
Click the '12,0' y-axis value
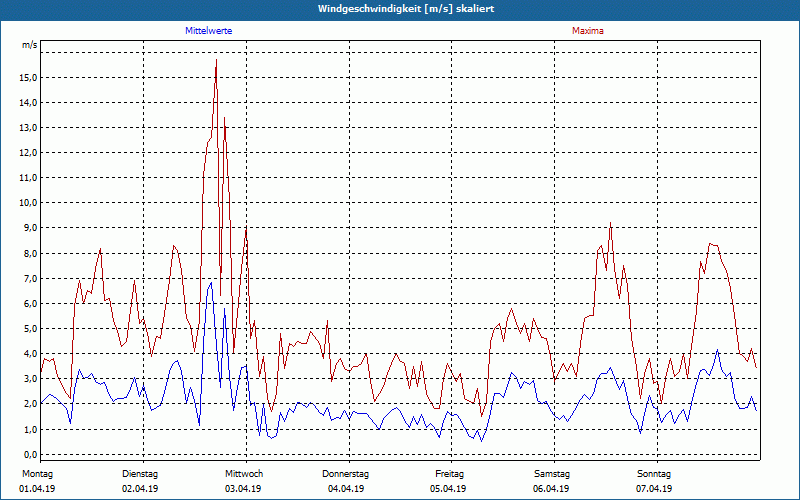coord(28,153)
